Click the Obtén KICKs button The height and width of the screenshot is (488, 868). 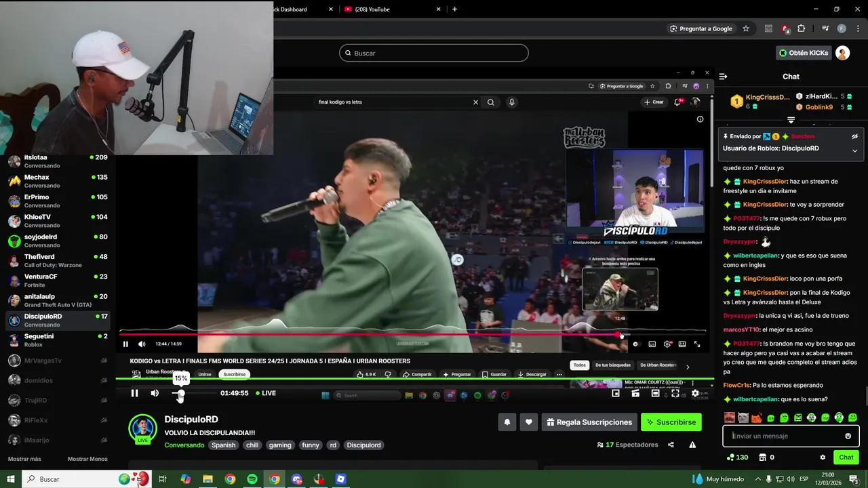pos(804,53)
